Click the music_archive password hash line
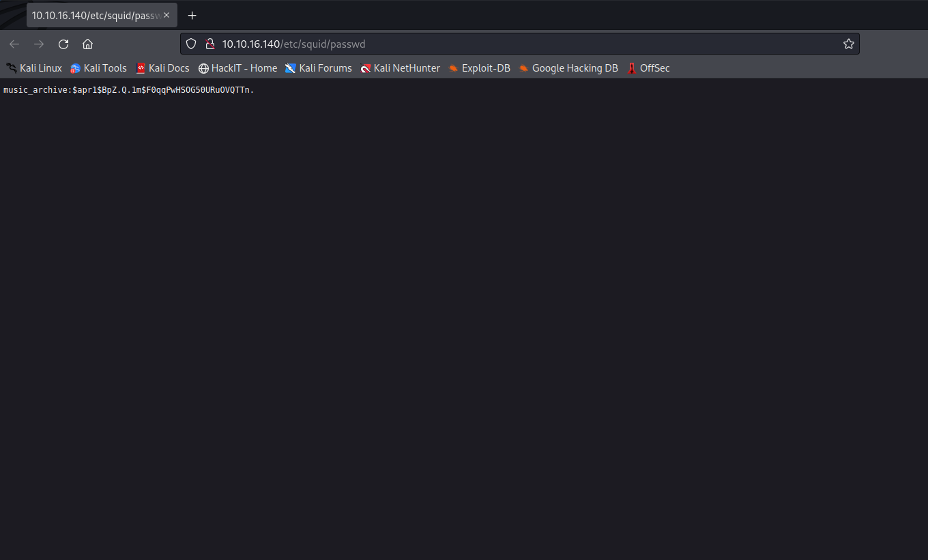The width and height of the screenshot is (928, 560). click(128, 90)
